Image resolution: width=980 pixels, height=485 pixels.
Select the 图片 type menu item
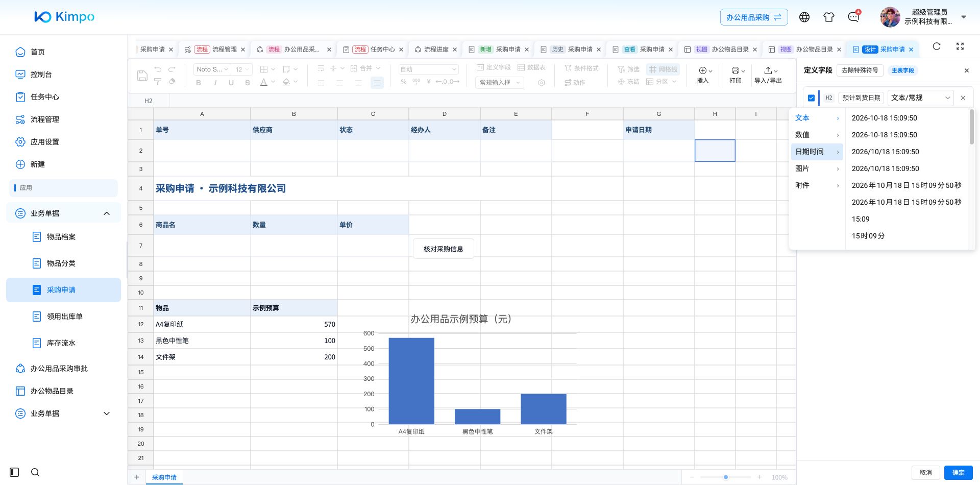pyautogui.click(x=817, y=168)
